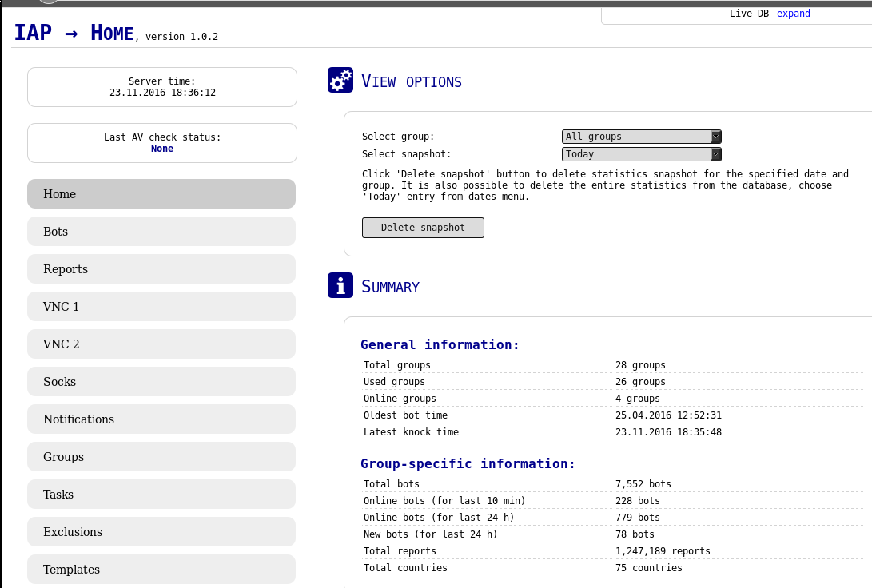Viewport: 872px width, 588px height.
Task: Expand the Live DB panel
Action: [x=793, y=14]
